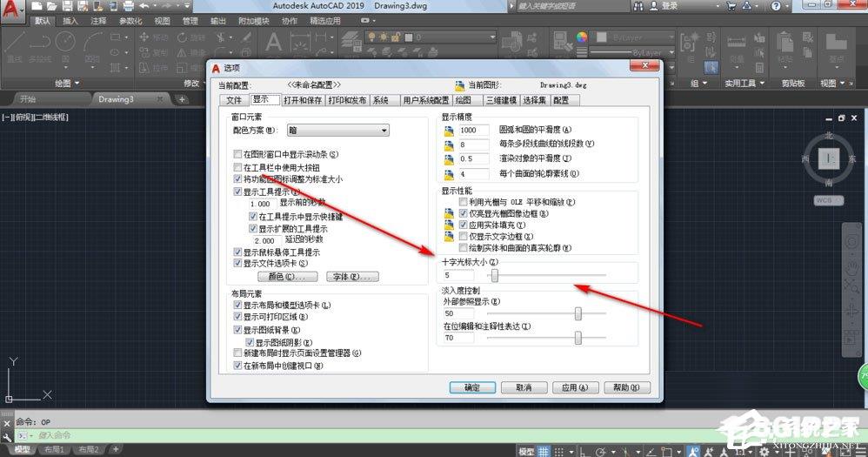
Task: Click the customize wrench icon beside command line
Action: [x=7, y=436]
